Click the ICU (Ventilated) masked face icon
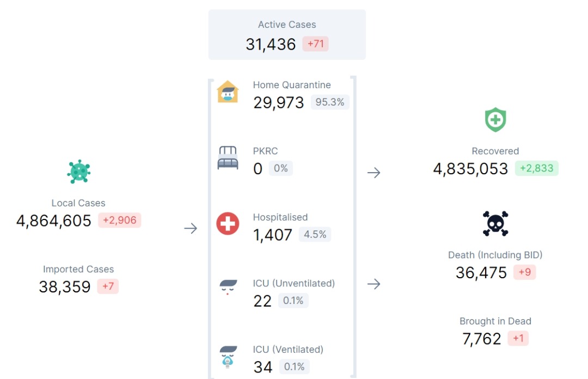This screenshot has height=379, width=588. pos(228,357)
